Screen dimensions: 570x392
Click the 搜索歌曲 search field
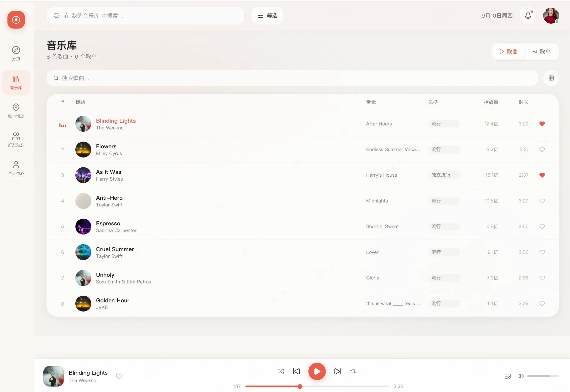292,78
